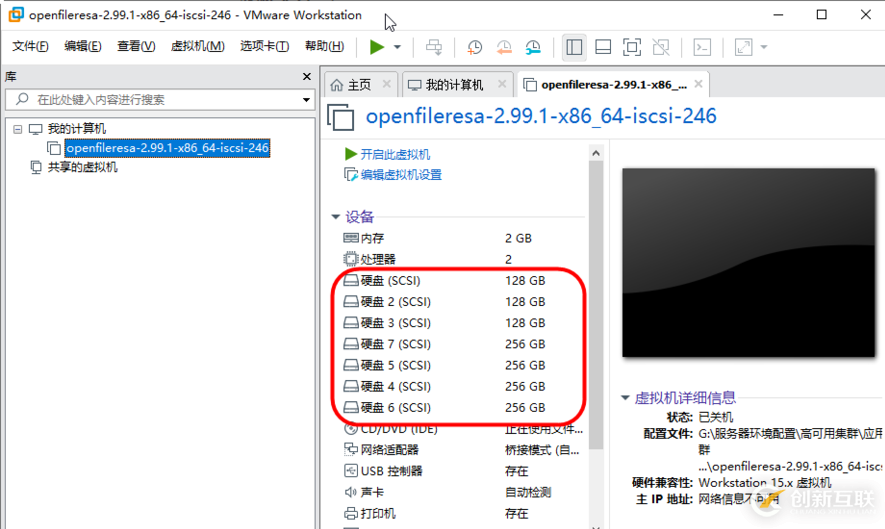The height and width of the screenshot is (529, 885).
Task: Collapse the 我的计算机 tree node
Action: pyautogui.click(x=18, y=129)
